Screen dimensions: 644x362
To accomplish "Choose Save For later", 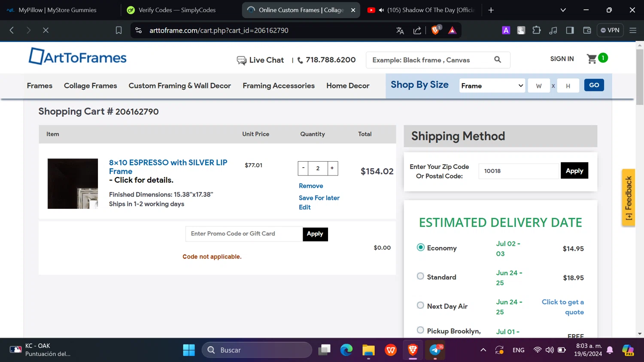I will coord(319,198).
